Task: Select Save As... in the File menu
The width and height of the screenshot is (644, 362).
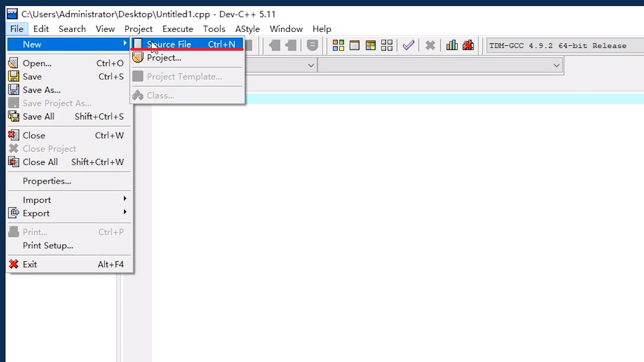Action: coord(69,90)
